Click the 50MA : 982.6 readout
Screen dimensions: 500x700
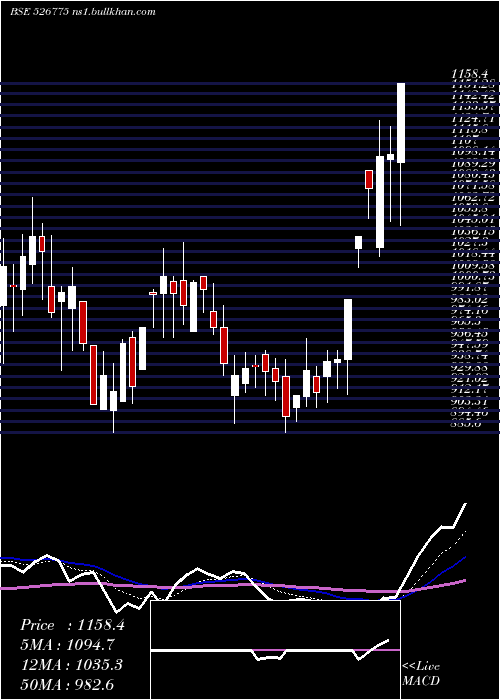(x=69, y=684)
